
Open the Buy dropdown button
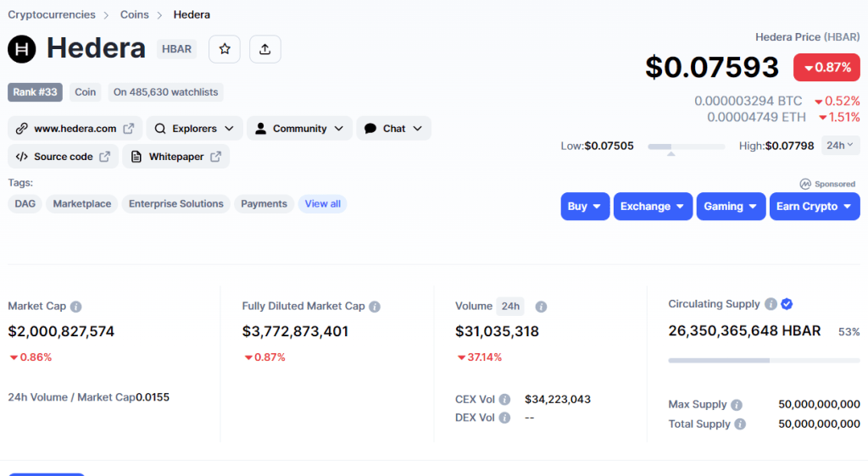coord(585,206)
